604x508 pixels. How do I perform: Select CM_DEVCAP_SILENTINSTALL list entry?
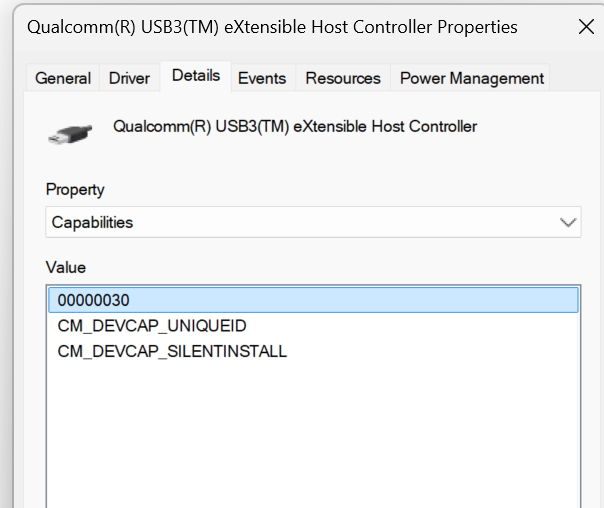pyautogui.click(x=172, y=351)
